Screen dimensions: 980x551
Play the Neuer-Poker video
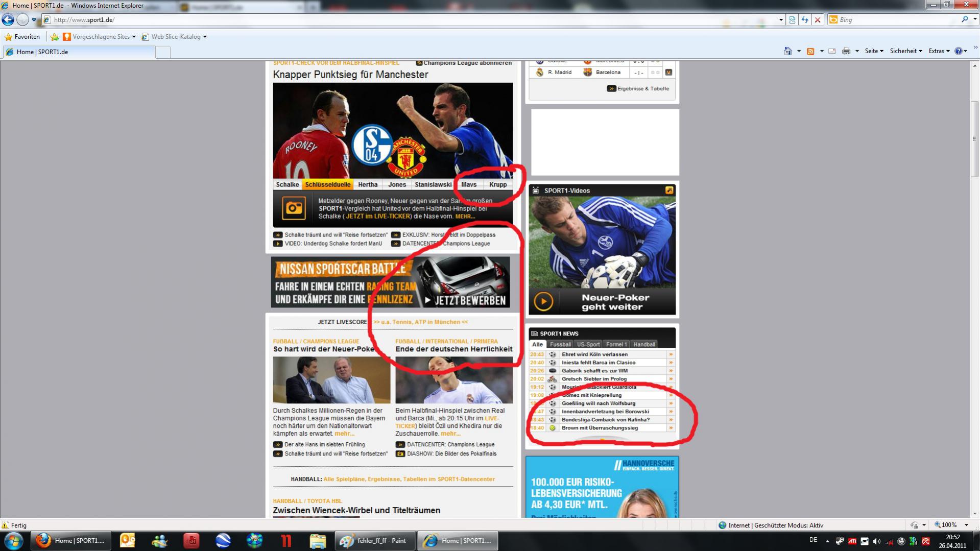point(543,301)
